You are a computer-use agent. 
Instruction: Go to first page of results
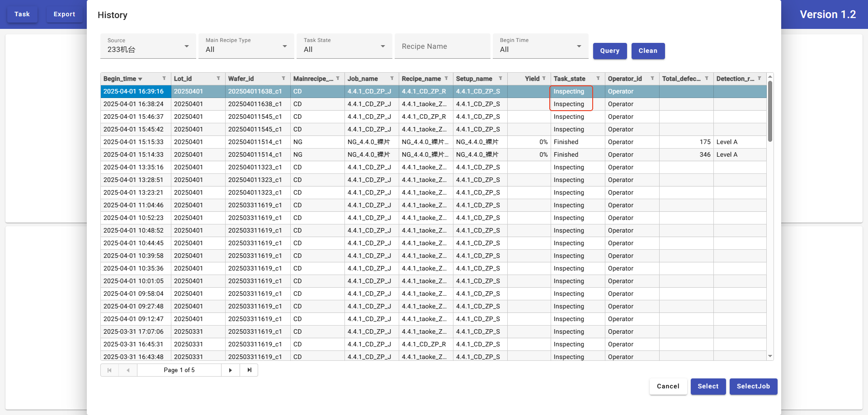click(109, 370)
